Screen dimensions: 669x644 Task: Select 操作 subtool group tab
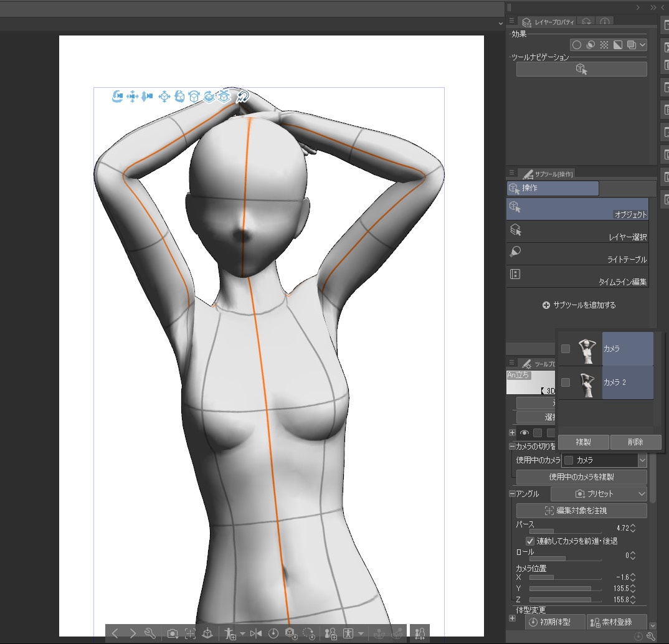click(553, 188)
